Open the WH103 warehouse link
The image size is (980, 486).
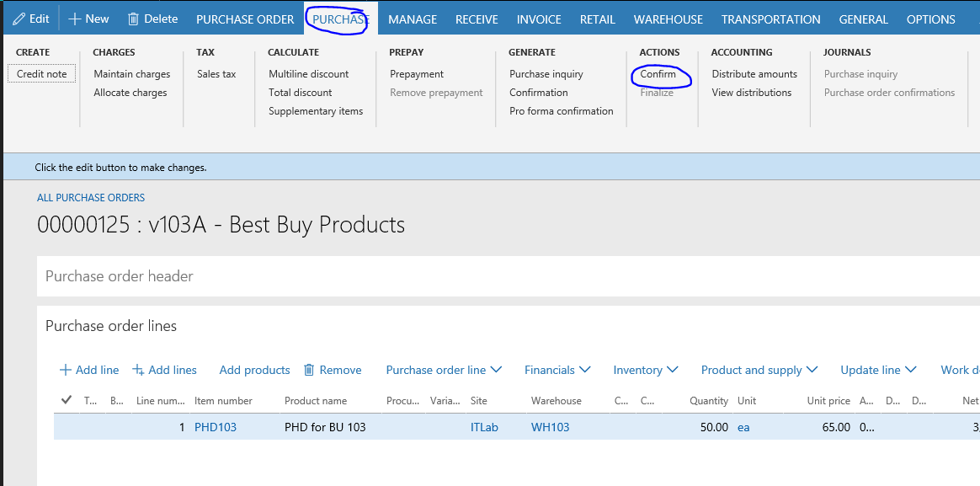pos(550,428)
